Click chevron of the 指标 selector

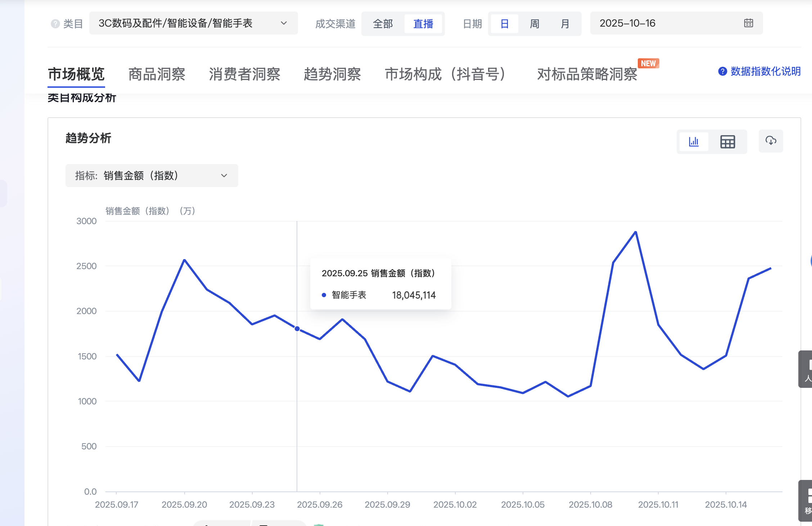click(x=224, y=176)
